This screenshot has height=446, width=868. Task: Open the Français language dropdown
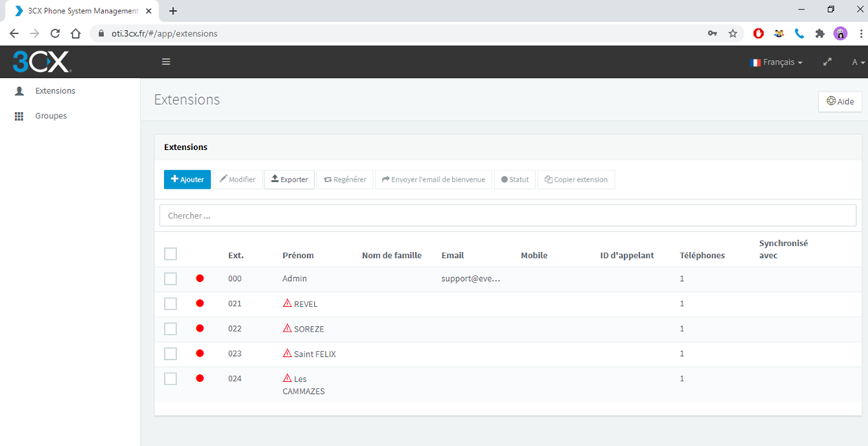point(776,62)
